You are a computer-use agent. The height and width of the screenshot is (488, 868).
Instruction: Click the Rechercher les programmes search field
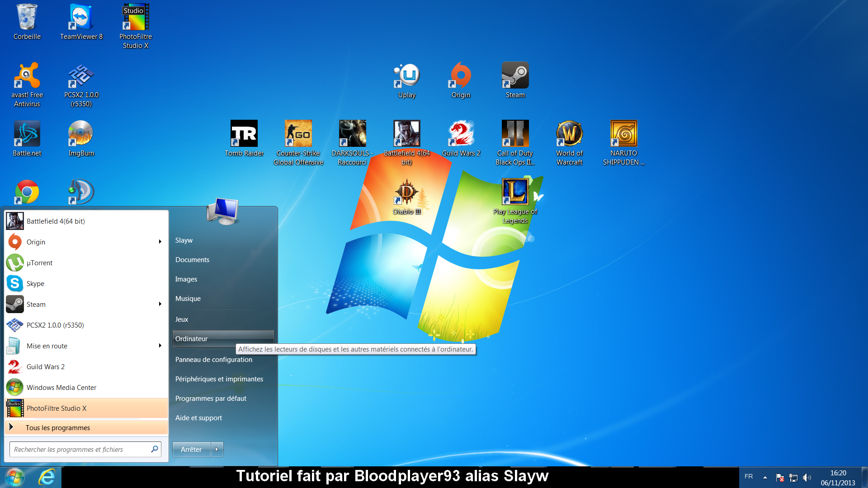click(79, 449)
